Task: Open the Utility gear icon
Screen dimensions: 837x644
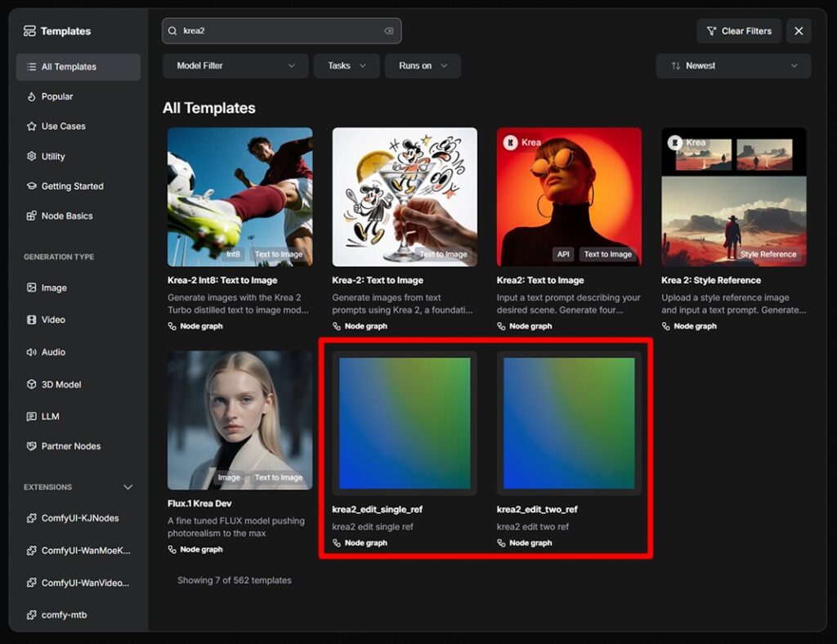Action: click(32, 156)
